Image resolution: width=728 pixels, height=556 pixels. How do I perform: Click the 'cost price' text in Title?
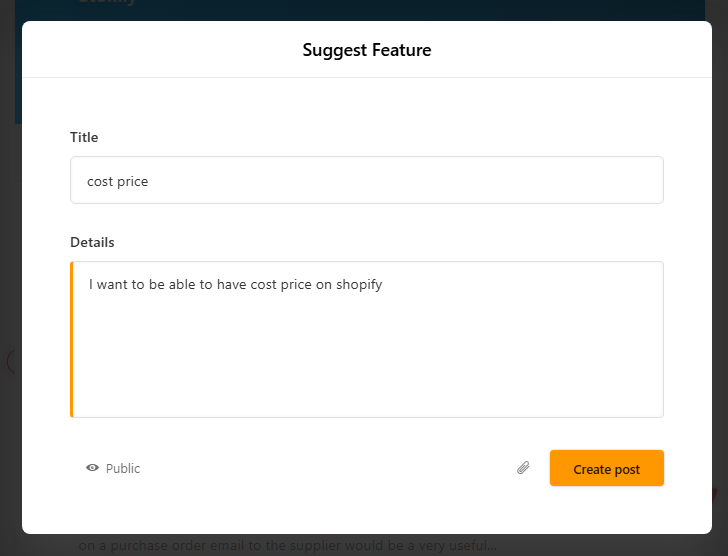pos(117,181)
